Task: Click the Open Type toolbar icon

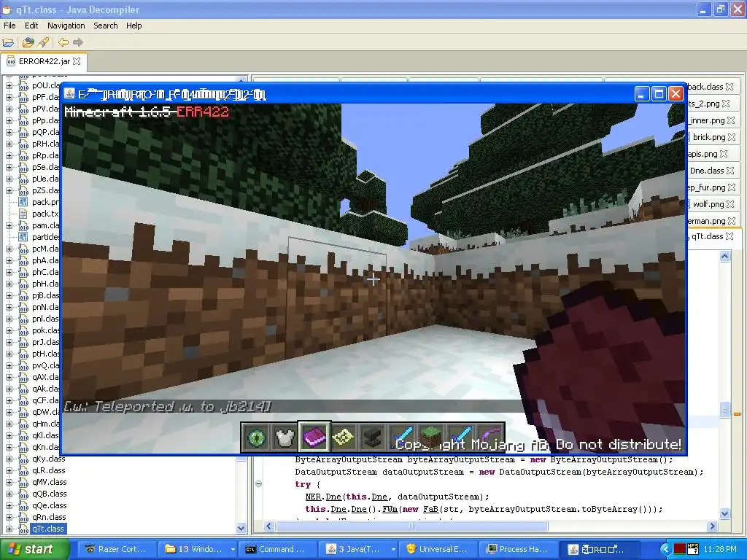Action: (x=28, y=42)
